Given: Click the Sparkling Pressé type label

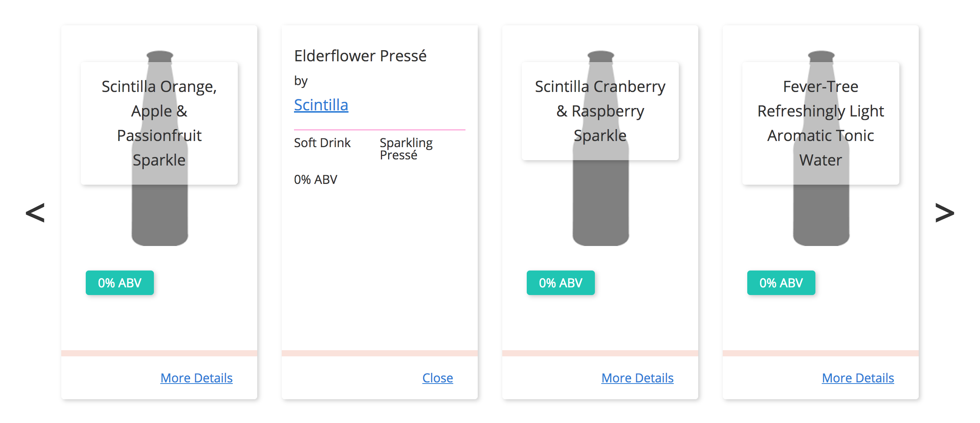Looking at the screenshot, I should (x=406, y=149).
